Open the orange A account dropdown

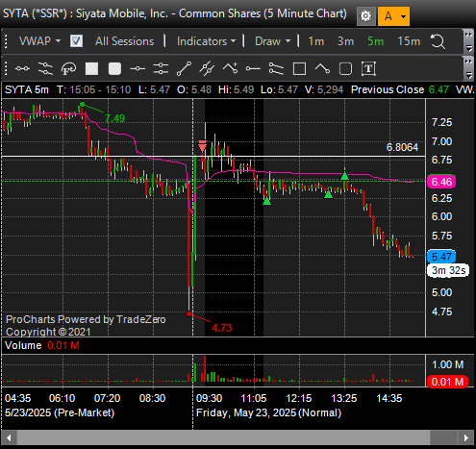pos(393,15)
